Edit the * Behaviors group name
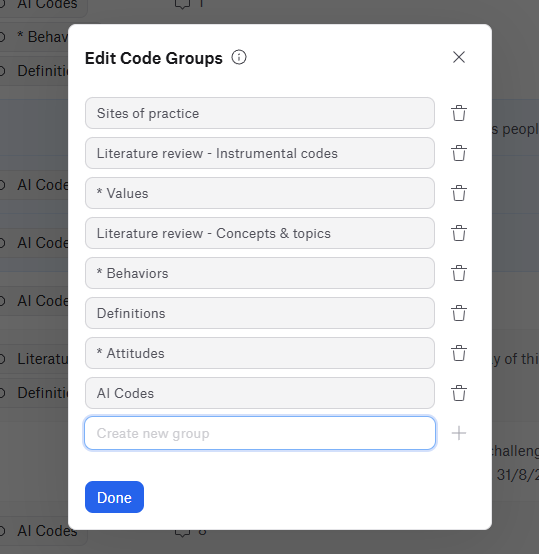 (x=260, y=273)
